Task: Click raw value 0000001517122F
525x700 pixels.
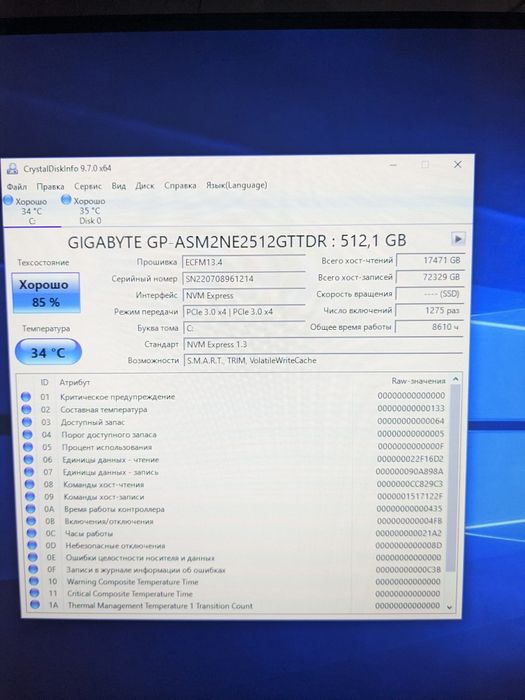Action: pos(410,496)
